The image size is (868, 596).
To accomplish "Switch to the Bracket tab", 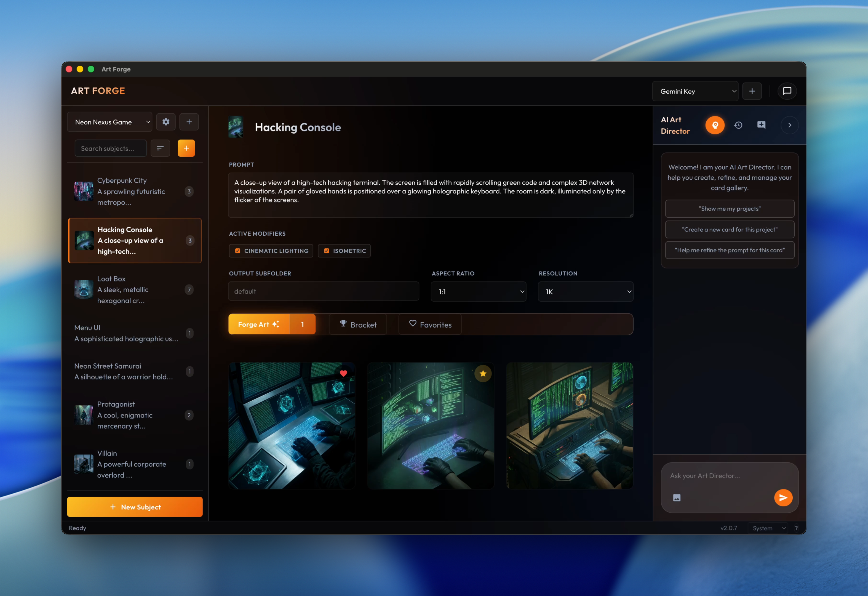I will 358,324.
